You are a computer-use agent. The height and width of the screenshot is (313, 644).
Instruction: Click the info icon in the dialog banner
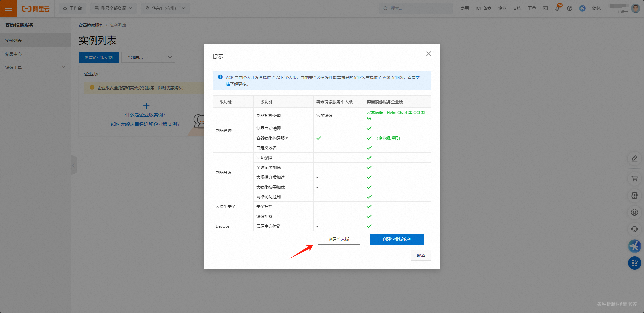click(220, 77)
